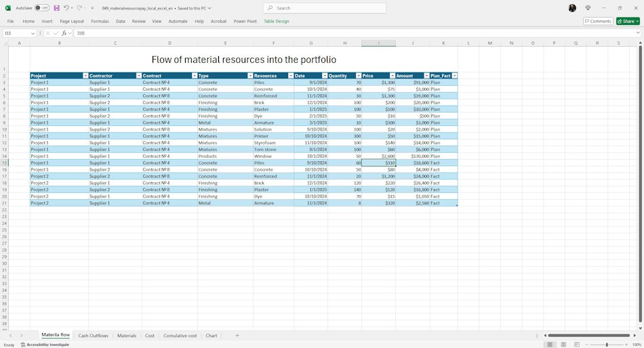Viewport: 644px width, 348px height.
Task: Switch to the Chart sheet tab
Action: [x=211, y=336]
